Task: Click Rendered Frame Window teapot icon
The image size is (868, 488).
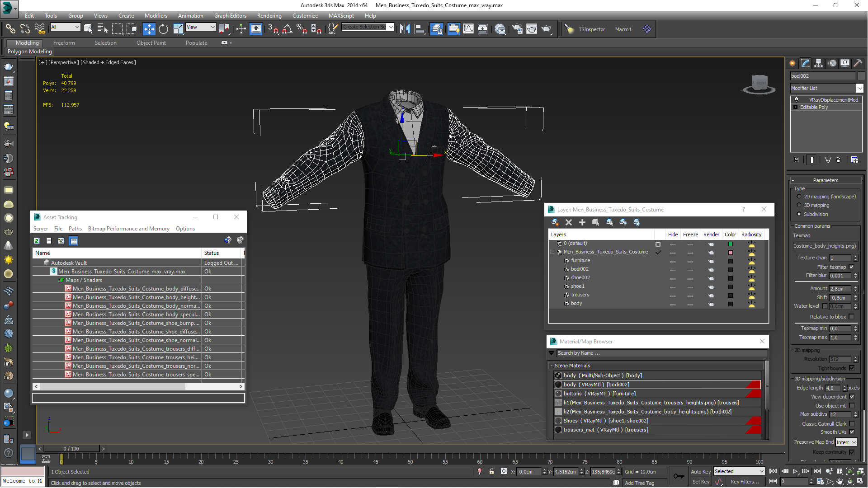Action: point(532,29)
